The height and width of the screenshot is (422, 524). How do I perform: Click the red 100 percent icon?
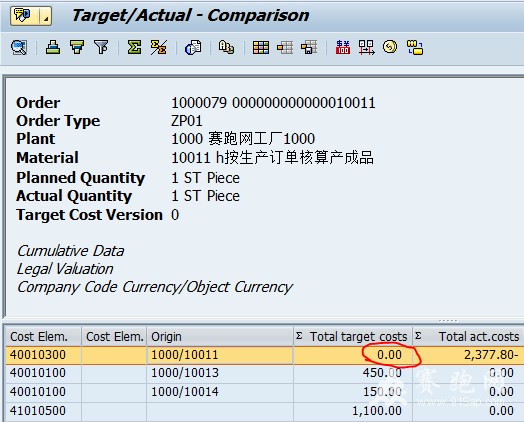[343, 47]
